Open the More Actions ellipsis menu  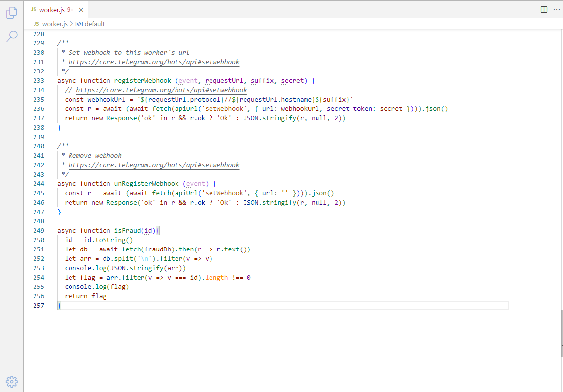tap(557, 10)
